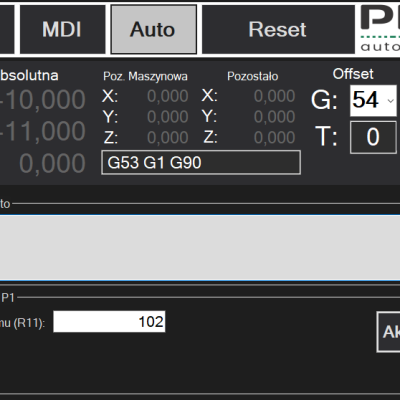Viewport: 400px width, 400px height.
Task: Click the remaining X distance value
Action: pos(274,96)
